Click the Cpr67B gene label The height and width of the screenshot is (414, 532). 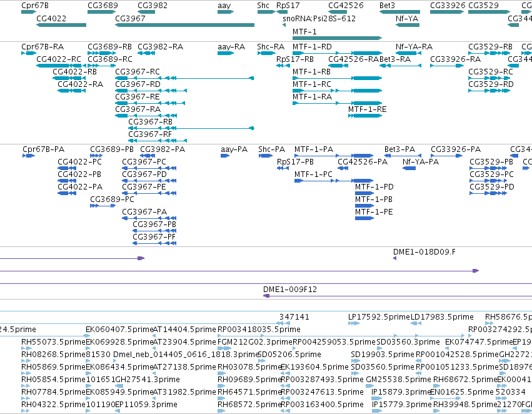tap(34, 6)
